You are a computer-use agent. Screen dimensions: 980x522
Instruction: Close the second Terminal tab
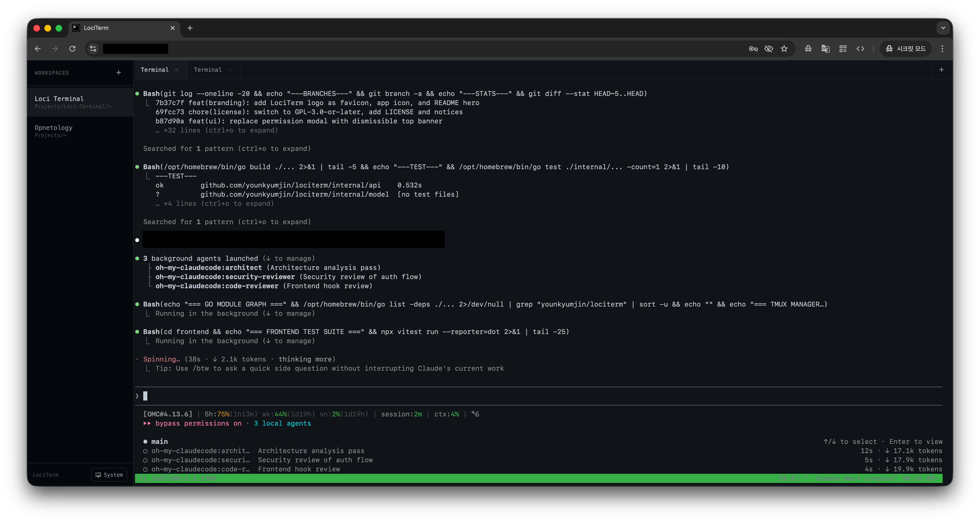coord(230,70)
